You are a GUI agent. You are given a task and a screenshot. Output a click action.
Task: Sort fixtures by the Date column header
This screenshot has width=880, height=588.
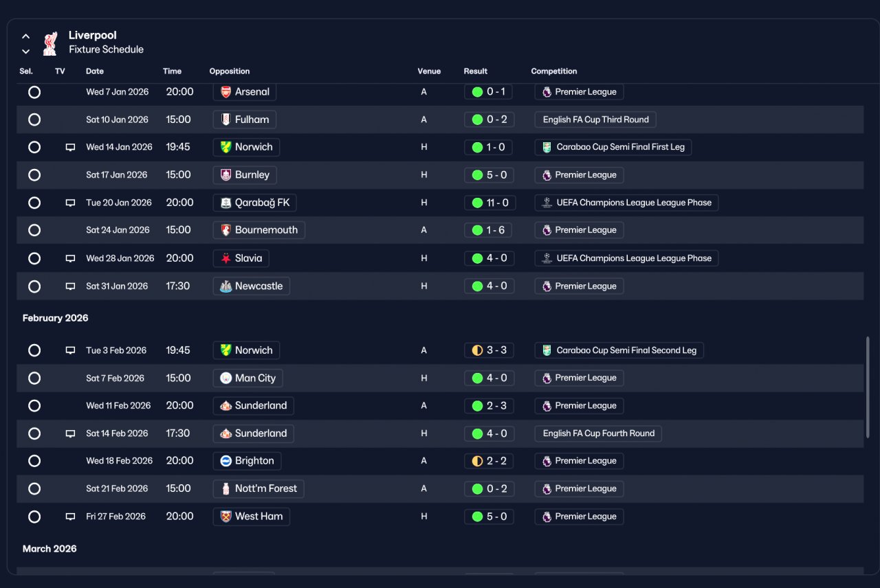(x=95, y=71)
